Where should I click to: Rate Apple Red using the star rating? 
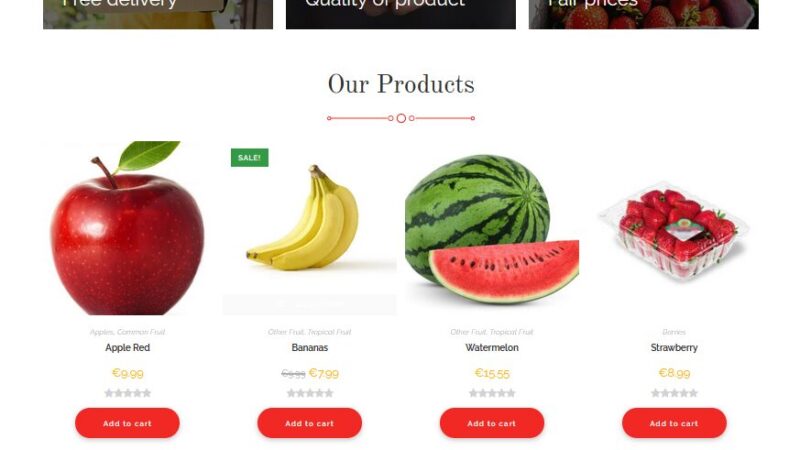[x=128, y=393]
